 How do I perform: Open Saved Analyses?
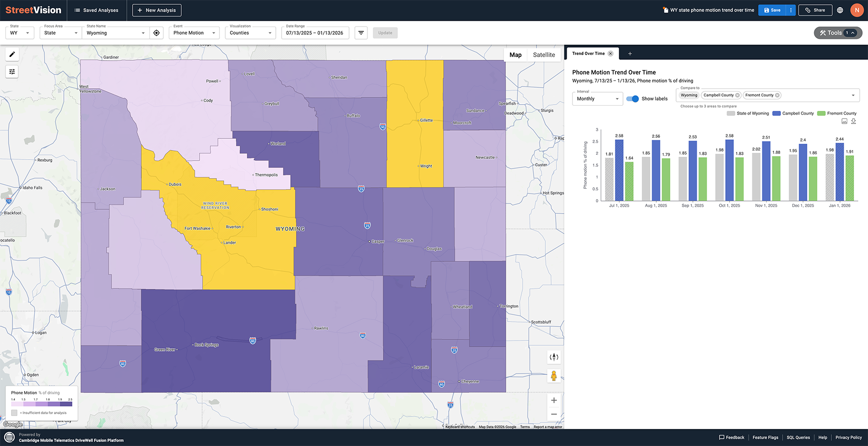[96, 10]
